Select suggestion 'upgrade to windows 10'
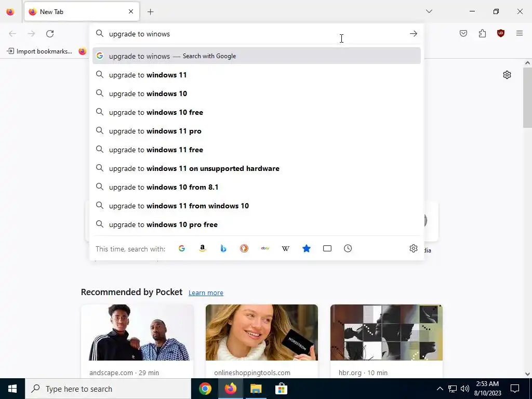 click(x=257, y=94)
